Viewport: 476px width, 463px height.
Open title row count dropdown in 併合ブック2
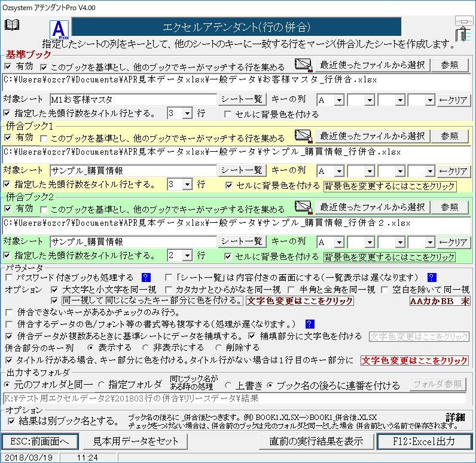click(x=188, y=256)
